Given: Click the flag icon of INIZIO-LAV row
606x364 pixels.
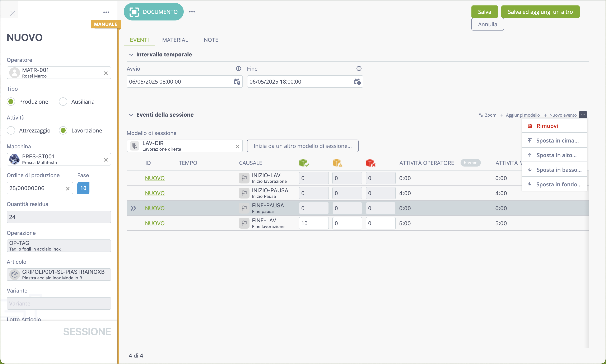Looking at the screenshot, I should (x=244, y=178).
